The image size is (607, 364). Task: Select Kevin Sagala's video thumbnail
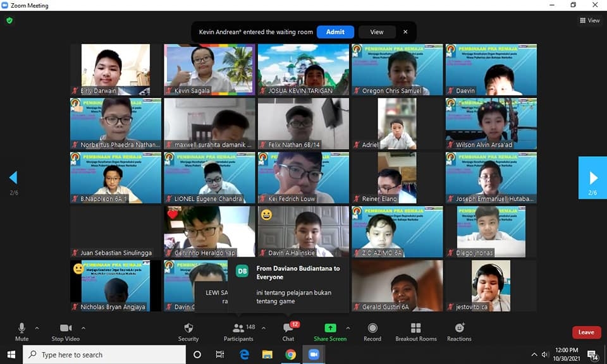click(x=209, y=70)
